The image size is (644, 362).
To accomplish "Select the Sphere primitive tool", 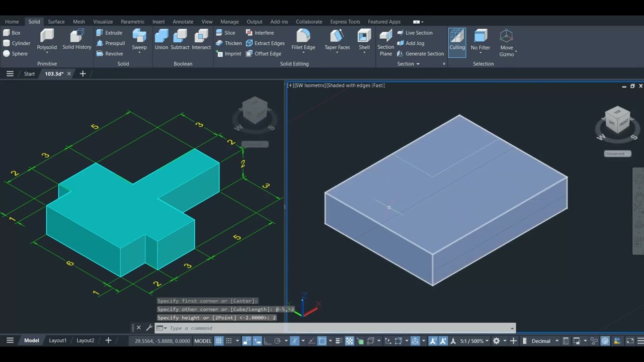I will [x=15, y=54].
